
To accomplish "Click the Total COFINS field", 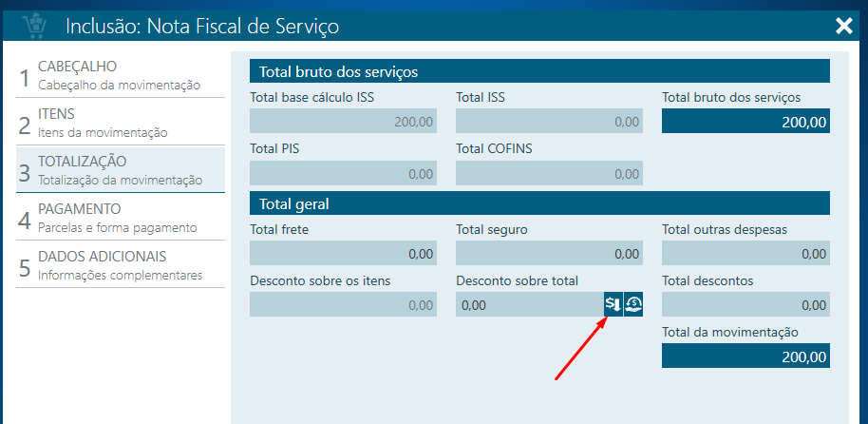I will [x=549, y=173].
